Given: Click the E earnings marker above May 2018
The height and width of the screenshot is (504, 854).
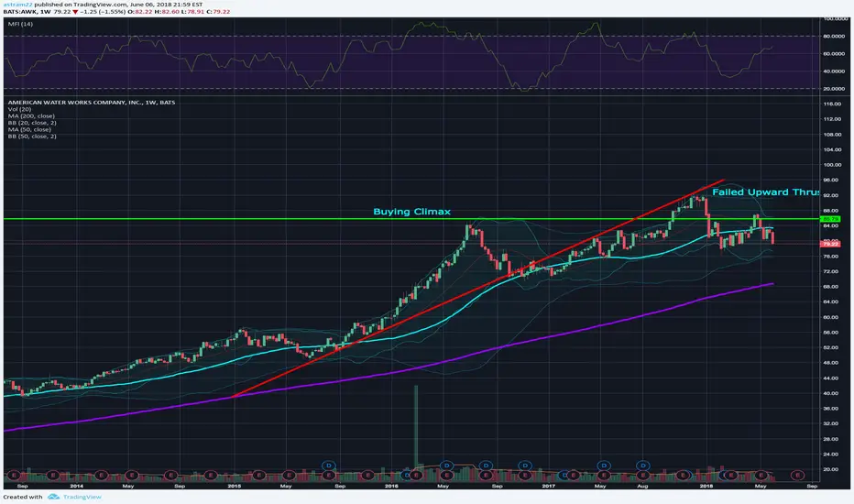Looking at the screenshot, I should 761,475.
